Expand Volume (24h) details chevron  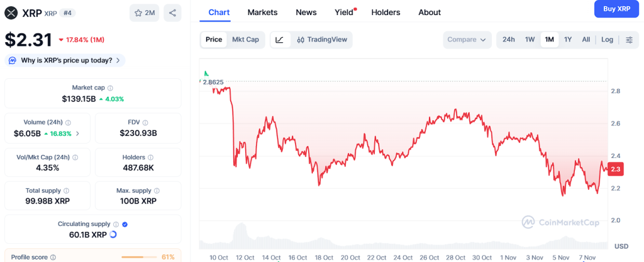77,134
